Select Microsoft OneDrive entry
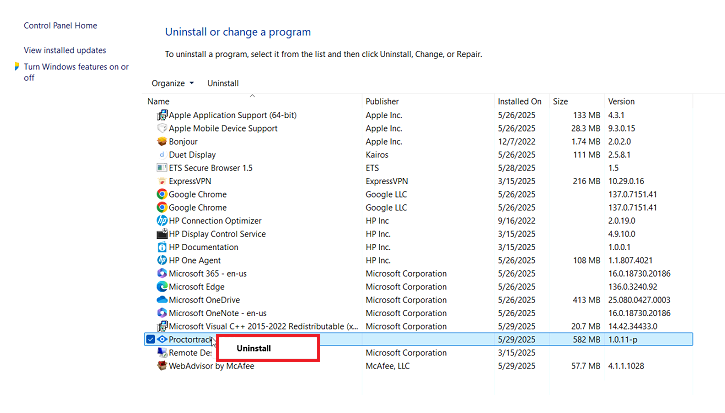 pos(204,300)
